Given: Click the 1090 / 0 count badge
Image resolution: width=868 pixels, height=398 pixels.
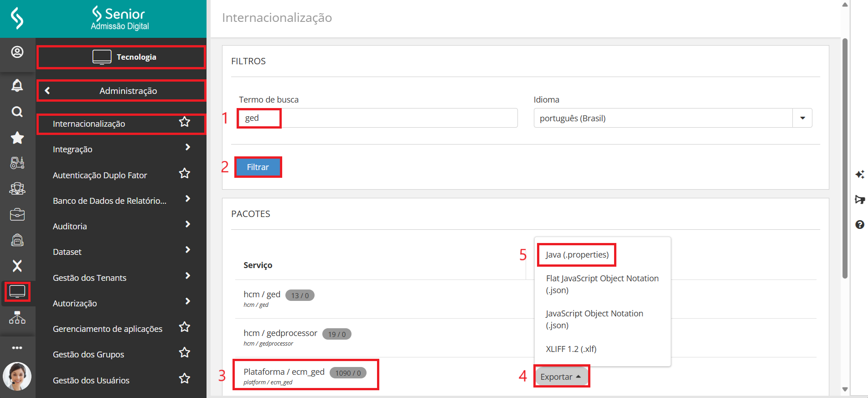Looking at the screenshot, I should (x=348, y=373).
